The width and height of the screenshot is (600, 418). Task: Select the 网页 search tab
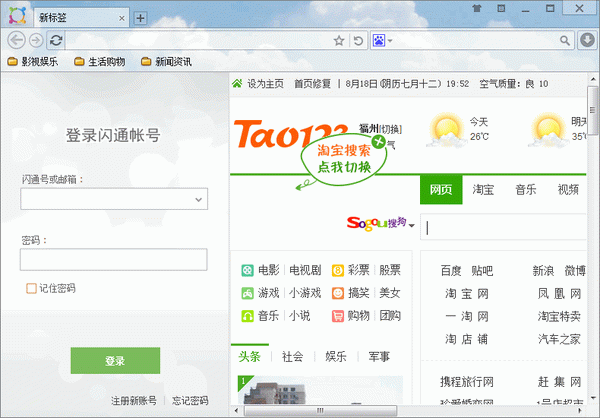[441, 189]
